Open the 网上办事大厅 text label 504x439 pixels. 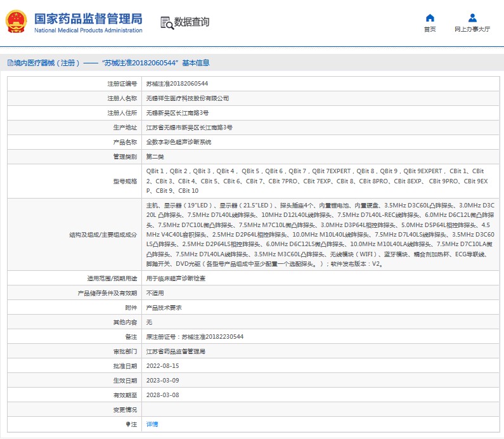click(472, 30)
